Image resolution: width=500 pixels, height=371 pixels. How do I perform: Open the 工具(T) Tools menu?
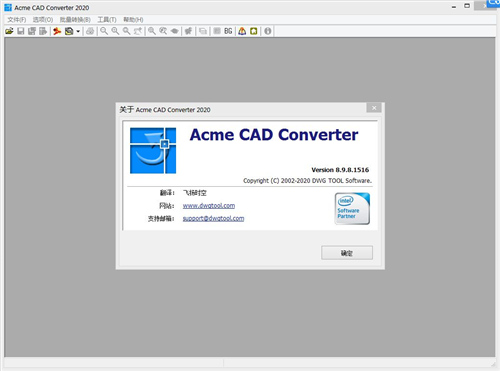pos(107,20)
